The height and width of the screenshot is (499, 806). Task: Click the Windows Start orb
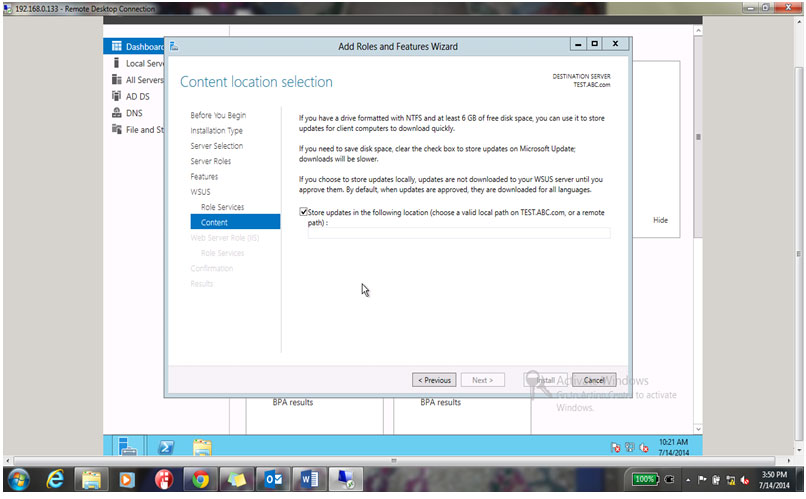tap(19, 480)
